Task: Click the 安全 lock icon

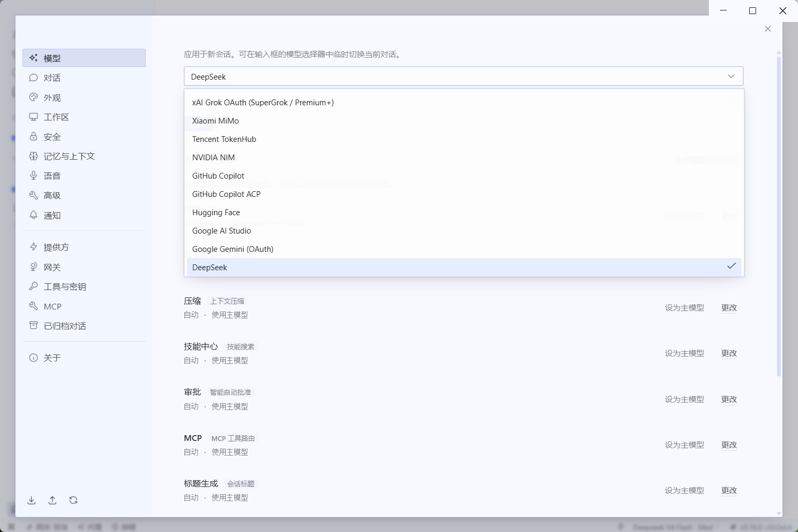Action: click(x=34, y=137)
